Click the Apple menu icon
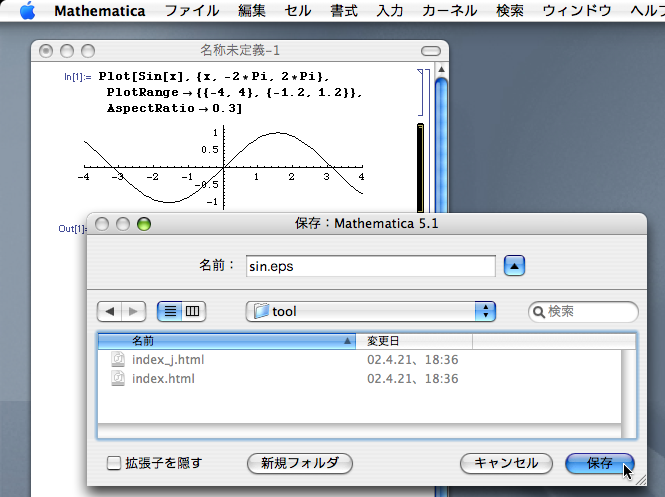 click(x=27, y=12)
